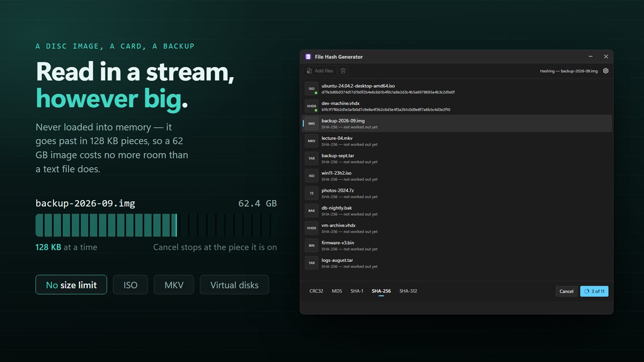Click the BIN badge for firmware-v3.bin
The image size is (644, 362).
tap(311, 245)
